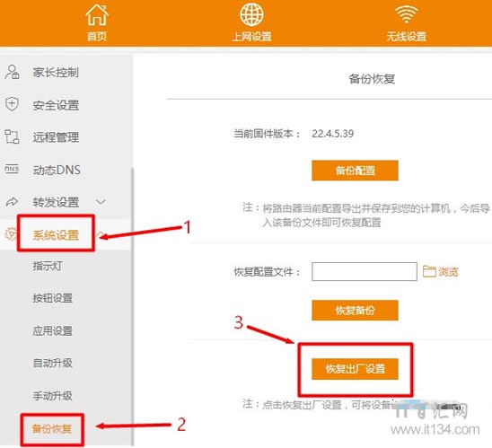Select the 家长控制 person icon
The height and width of the screenshot is (448, 492).
point(12,72)
